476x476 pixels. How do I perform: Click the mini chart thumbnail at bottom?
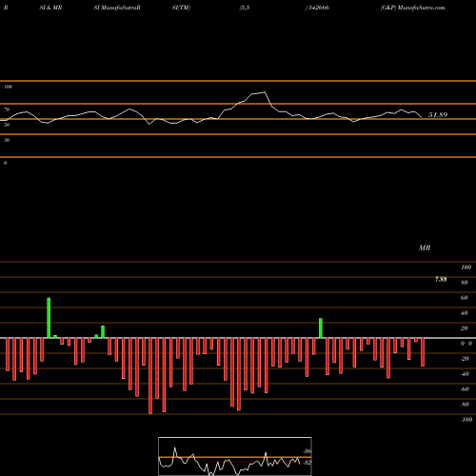click(x=235, y=456)
